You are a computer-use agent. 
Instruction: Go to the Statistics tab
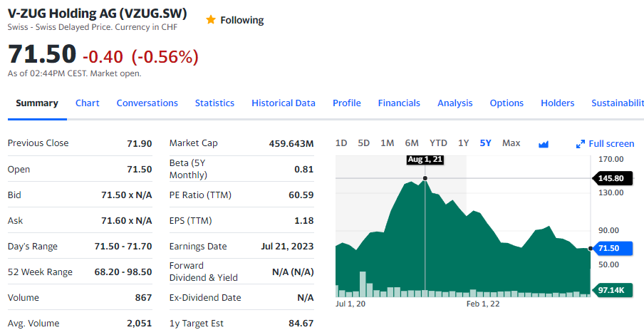click(x=214, y=103)
